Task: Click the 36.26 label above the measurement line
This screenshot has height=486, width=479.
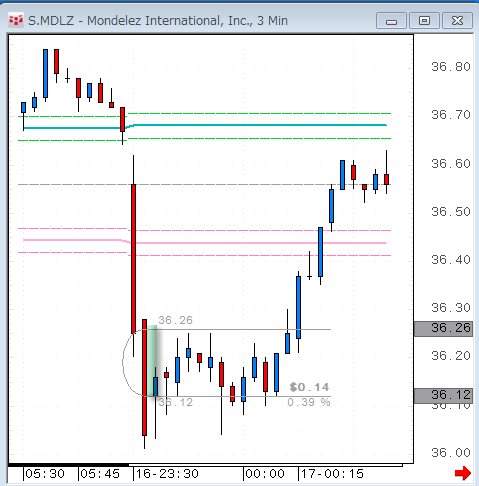Action: [x=175, y=320]
